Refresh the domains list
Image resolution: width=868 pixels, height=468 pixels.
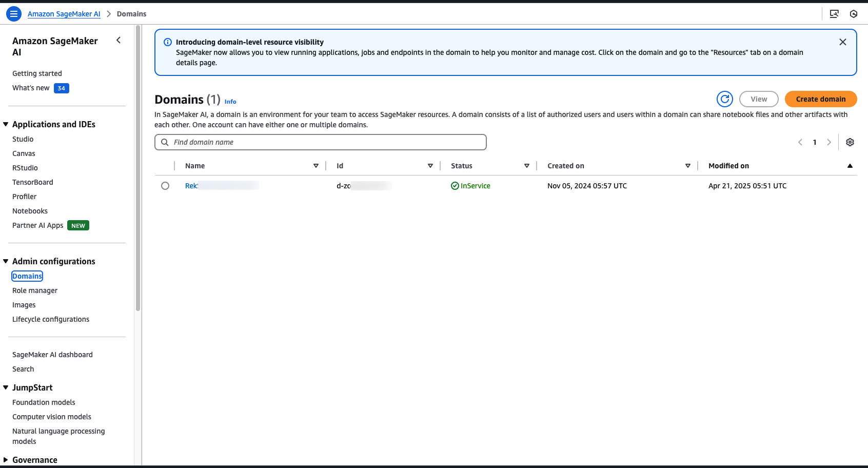pos(725,99)
